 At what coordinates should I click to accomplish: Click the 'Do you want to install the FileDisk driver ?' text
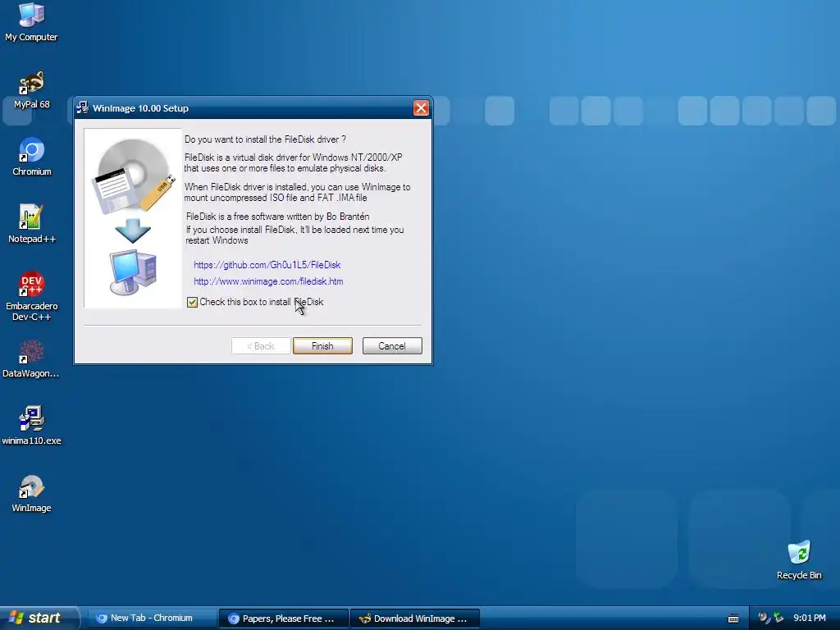tap(265, 139)
